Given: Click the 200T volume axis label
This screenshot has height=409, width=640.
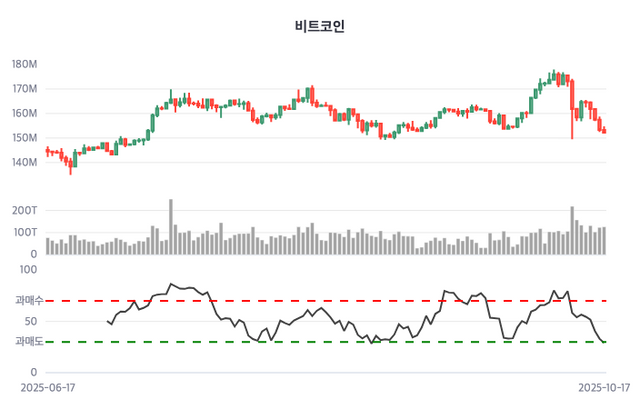Looking at the screenshot, I should pyautogui.click(x=24, y=211).
